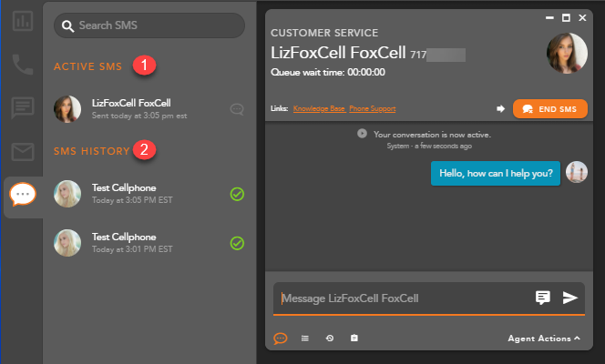Open the dashboard chart icon in sidebar
The height and width of the screenshot is (364, 605).
tap(21, 20)
